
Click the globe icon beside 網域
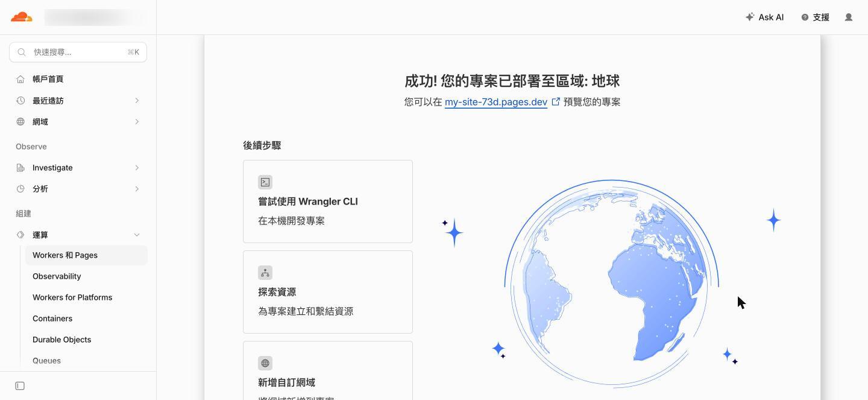coord(20,121)
